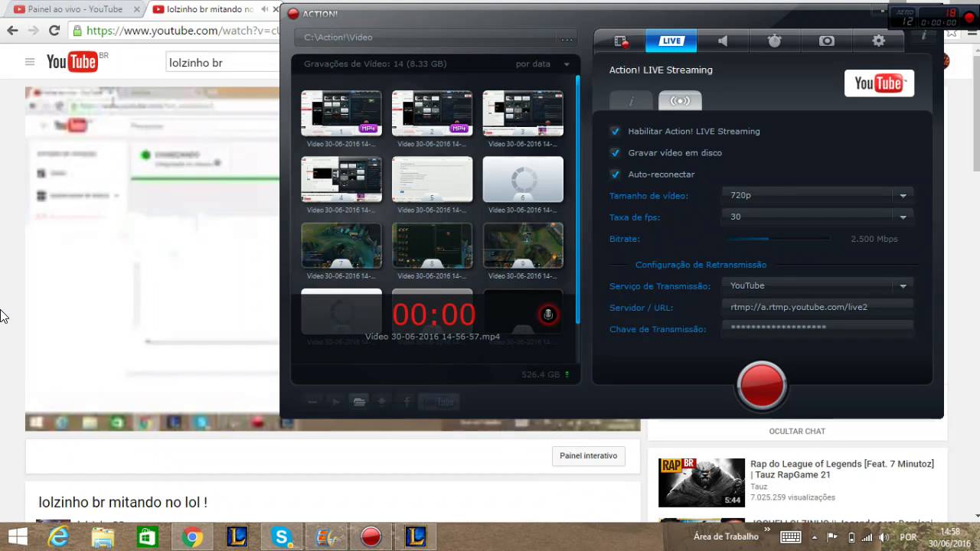The height and width of the screenshot is (551, 980).
Task: Click the info sub-tab under LIVE Streaming
Action: [x=632, y=100]
